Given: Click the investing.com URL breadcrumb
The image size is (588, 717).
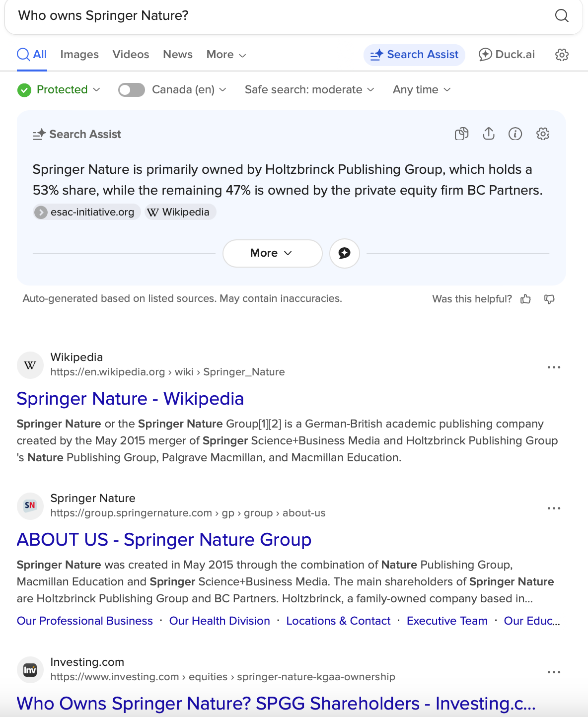Looking at the screenshot, I should (222, 677).
